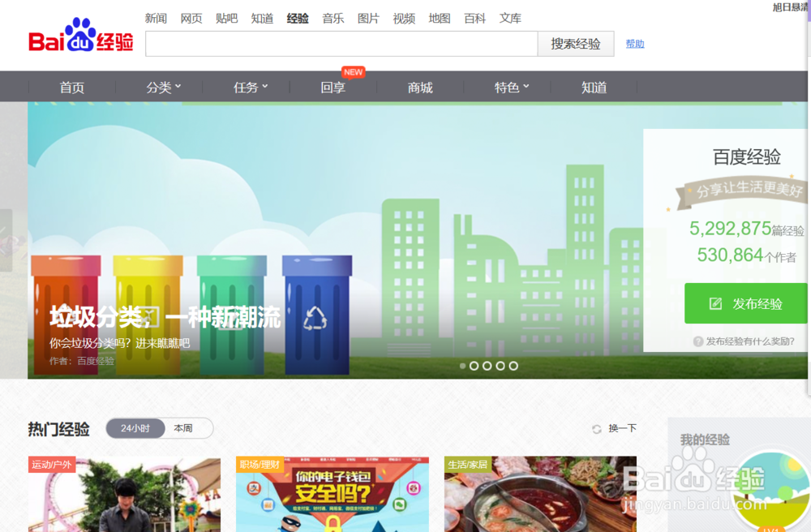
Task: Switch hot experiences to 24小时
Action: click(135, 428)
